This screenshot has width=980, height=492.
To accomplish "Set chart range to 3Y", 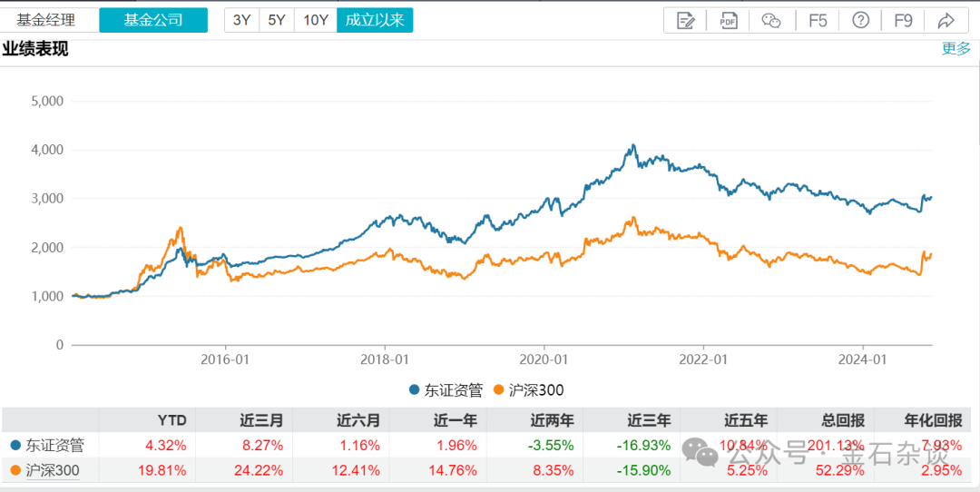I will pos(241,20).
